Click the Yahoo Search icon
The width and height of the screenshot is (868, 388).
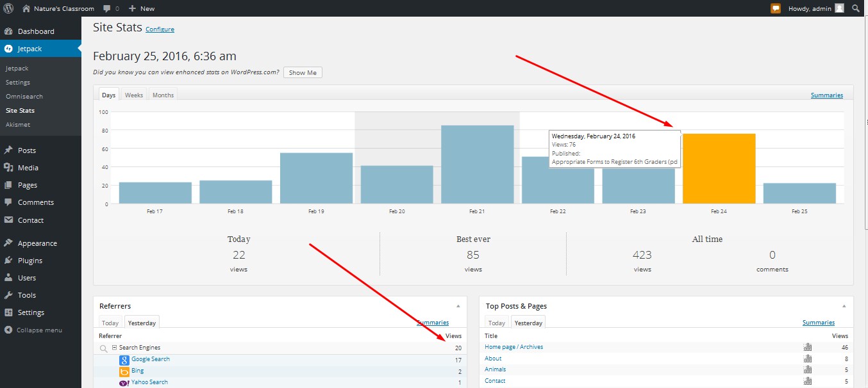[124, 383]
